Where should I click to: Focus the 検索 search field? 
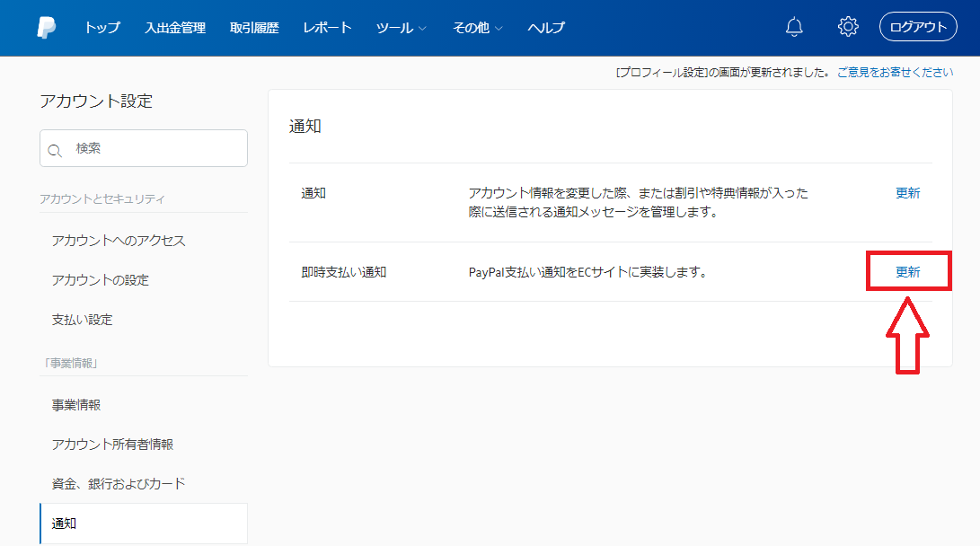pyautogui.click(x=144, y=148)
